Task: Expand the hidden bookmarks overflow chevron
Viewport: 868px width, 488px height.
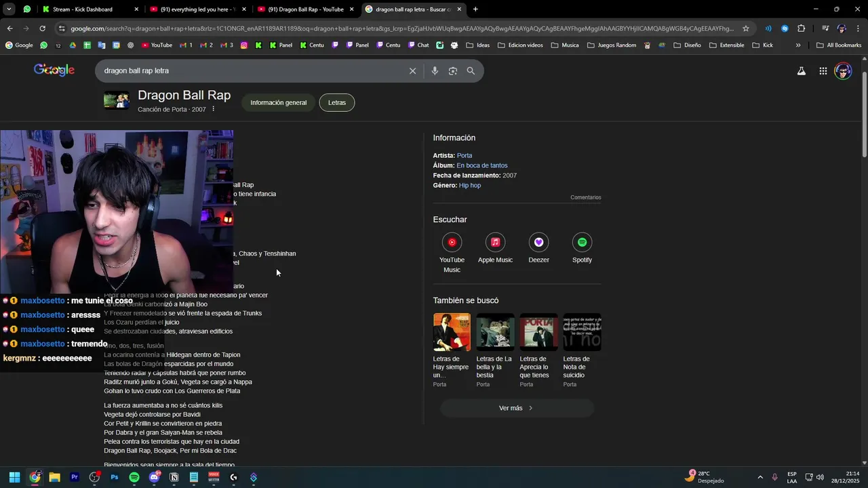Action: click(798, 45)
